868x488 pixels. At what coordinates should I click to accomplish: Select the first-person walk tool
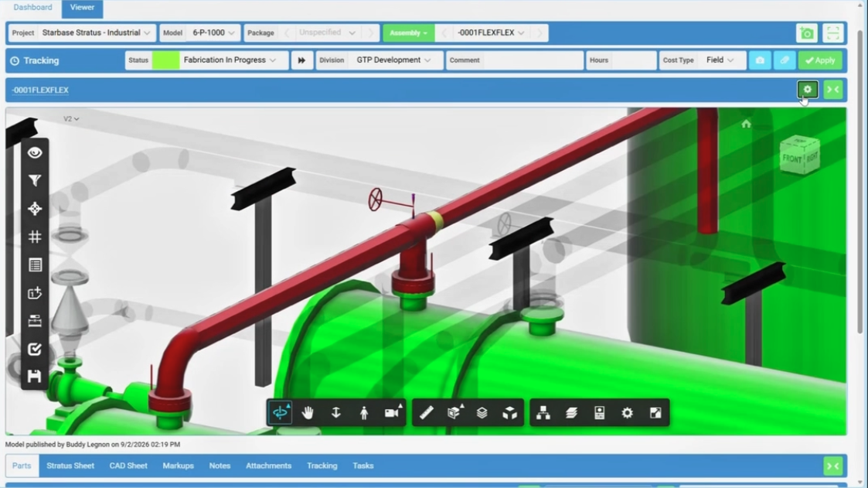click(x=364, y=413)
